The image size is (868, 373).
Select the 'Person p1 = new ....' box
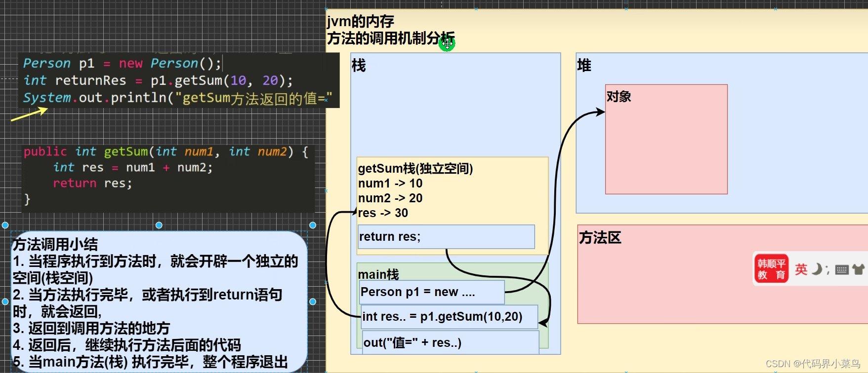coord(432,292)
